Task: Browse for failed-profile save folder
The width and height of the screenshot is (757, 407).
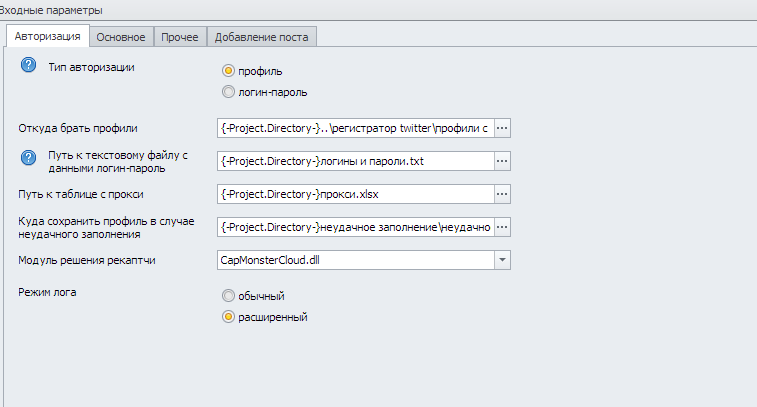Action: [x=503, y=227]
